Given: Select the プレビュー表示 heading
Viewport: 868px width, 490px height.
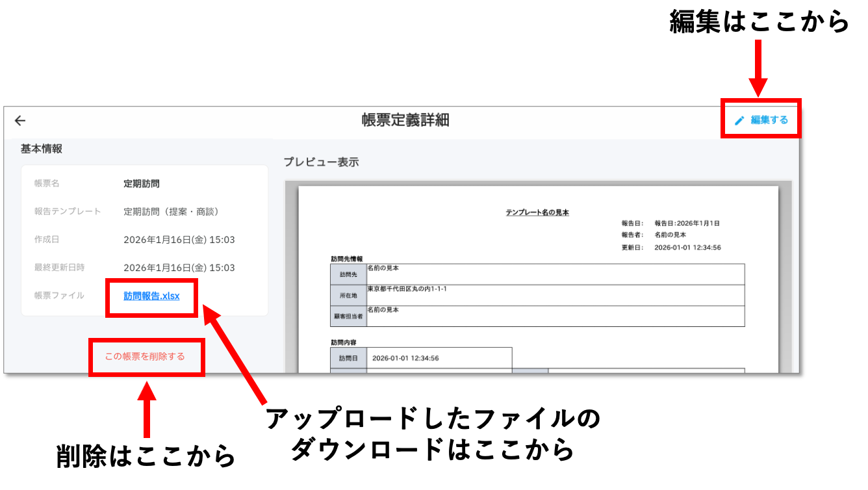Looking at the screenshot, I should pos(321,162).
